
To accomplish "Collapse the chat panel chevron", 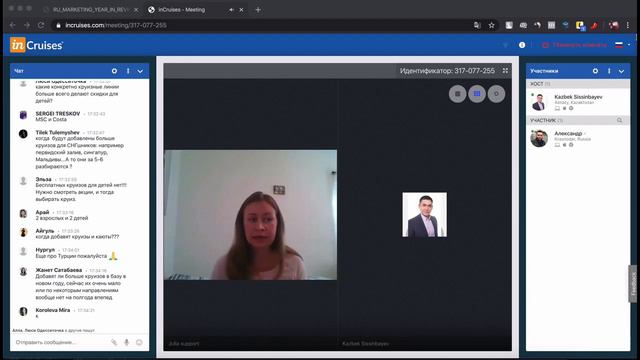I will click(x=140, y=71).
